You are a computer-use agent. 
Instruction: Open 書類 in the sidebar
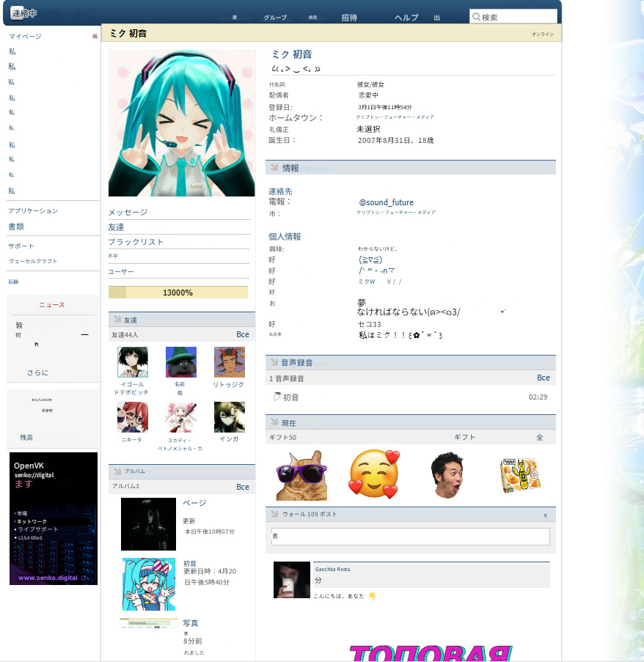point(16,227)
